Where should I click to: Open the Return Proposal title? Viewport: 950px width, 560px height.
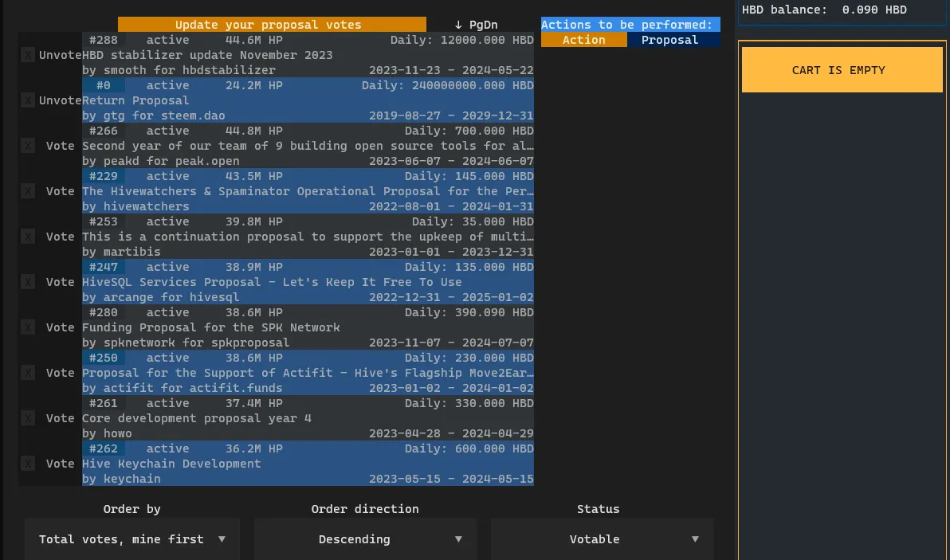(x=135, y=100)
